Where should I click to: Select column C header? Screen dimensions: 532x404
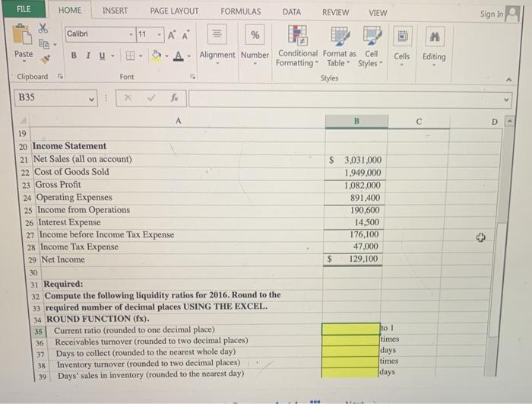(x=419, y=122)
